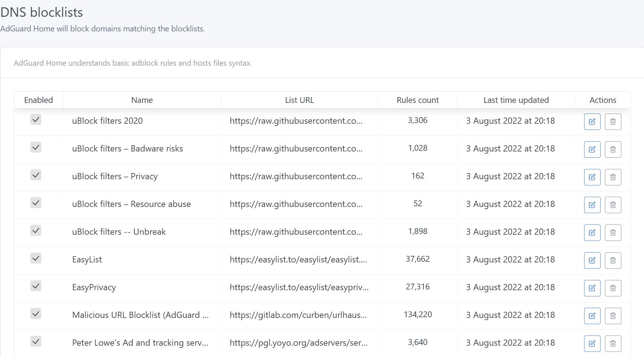Viewport: 644px width, 357px height.
Task: Delete the Malicious URL Blocklist entry
Action: pos(613,316)
